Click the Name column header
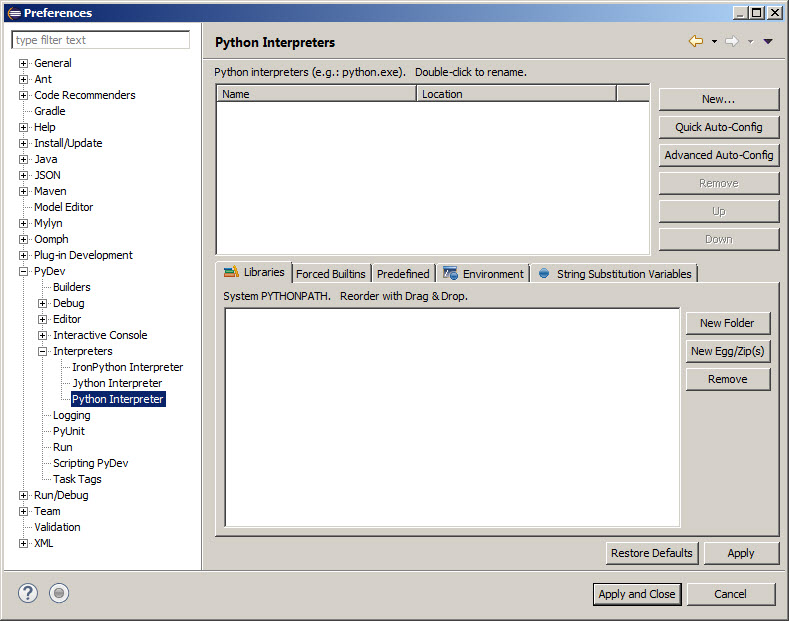Screen dimensions: 789x621 [316, 94]
